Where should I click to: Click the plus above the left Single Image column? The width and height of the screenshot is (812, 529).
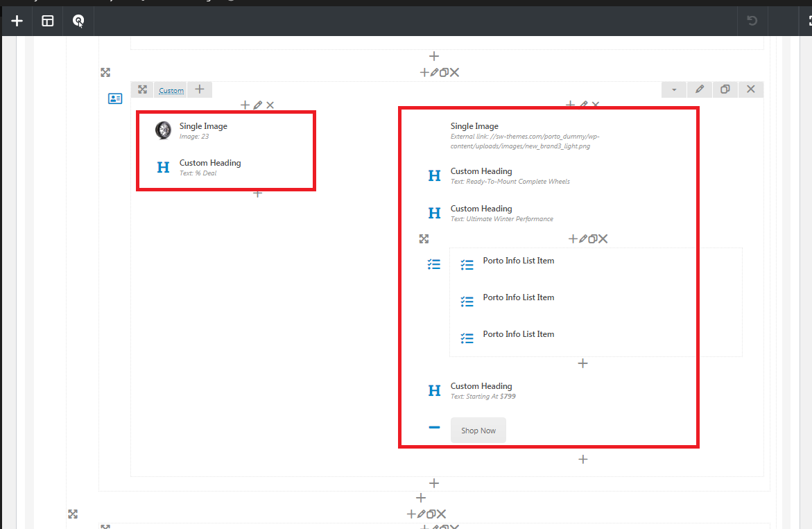[x=245, y=105]
